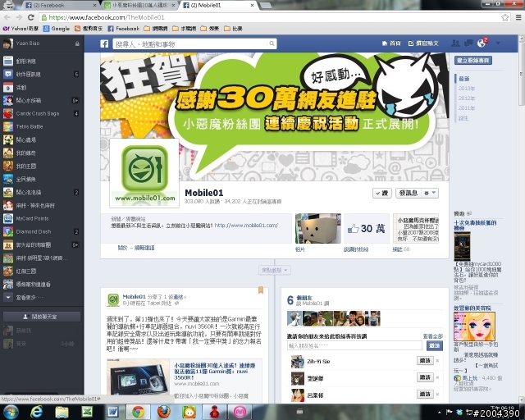Click the address bar URL
This screenshot has height=420, width=525.
[107, 17]
